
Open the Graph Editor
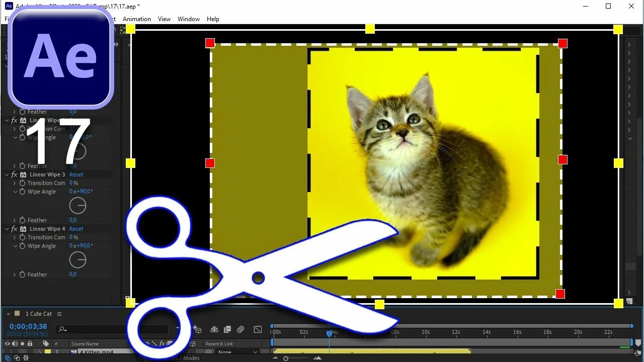258,329
